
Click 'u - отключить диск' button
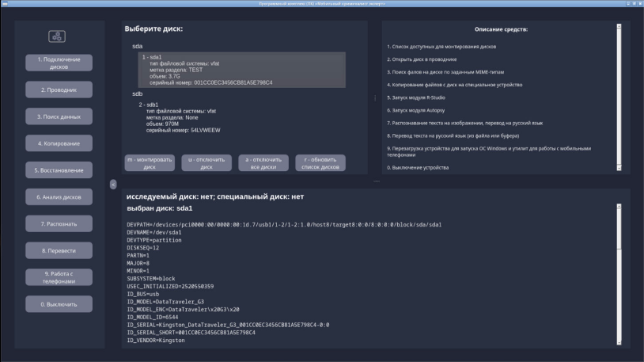(x=206, y=163)
